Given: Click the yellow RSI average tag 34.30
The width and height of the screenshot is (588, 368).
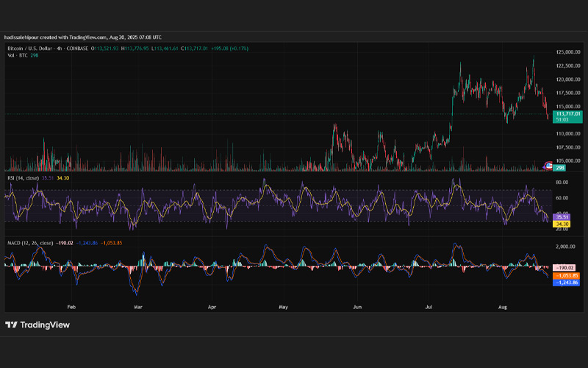Looking at the screenshot, I should click(562, 224).
